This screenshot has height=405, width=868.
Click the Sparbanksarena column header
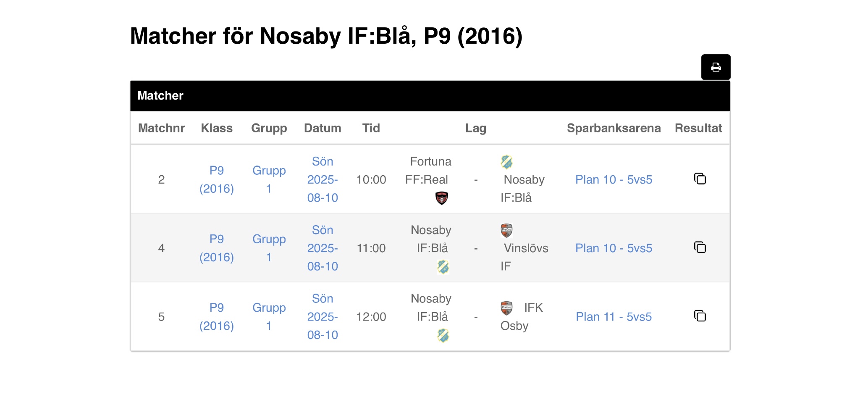tap(614, 128)
